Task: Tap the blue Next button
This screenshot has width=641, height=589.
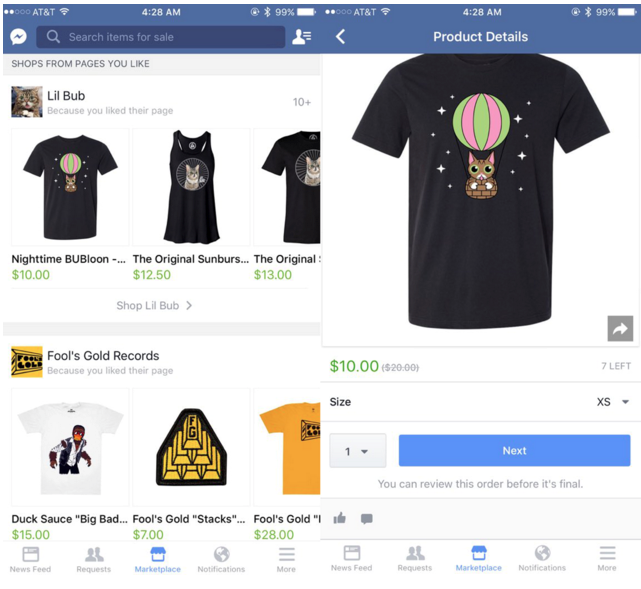Action: point(514,450)
